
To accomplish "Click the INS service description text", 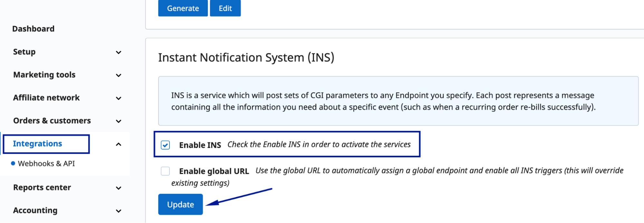I will coord(383,101).
